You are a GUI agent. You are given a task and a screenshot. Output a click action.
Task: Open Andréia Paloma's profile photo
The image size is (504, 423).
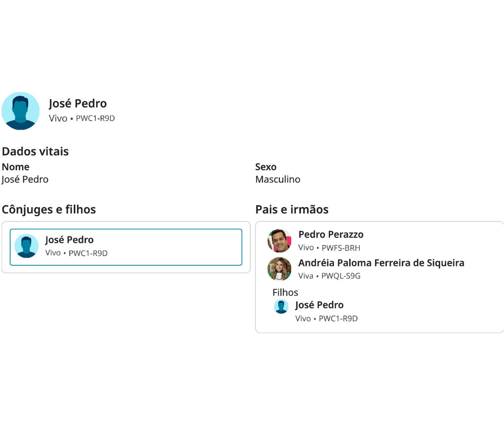click(279, 269)
